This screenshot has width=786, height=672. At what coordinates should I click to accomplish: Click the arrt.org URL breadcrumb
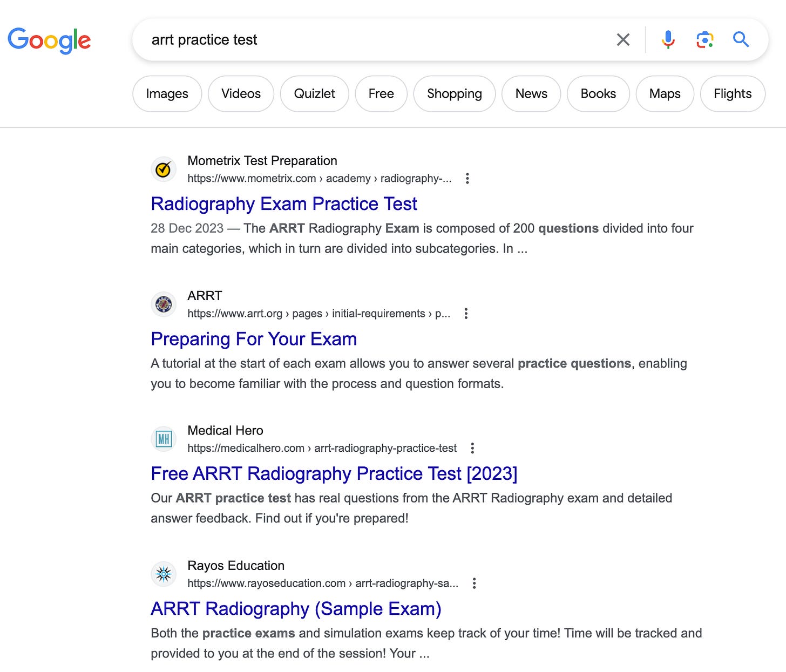coord(319,314)
